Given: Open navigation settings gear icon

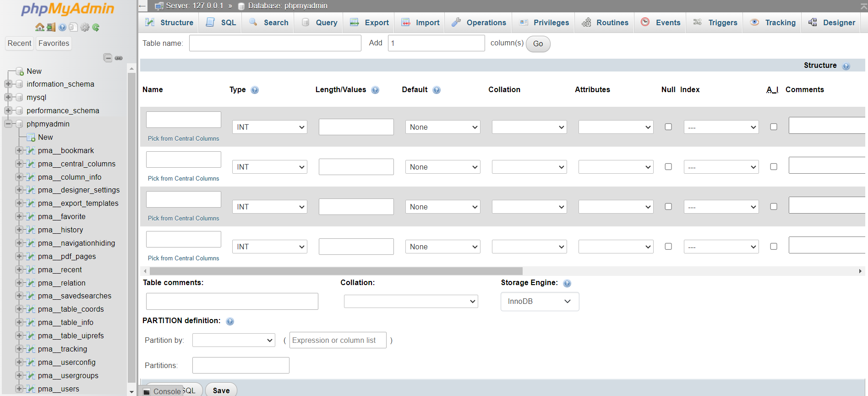Looking at the screenshot, I should [x=85, y=27].
